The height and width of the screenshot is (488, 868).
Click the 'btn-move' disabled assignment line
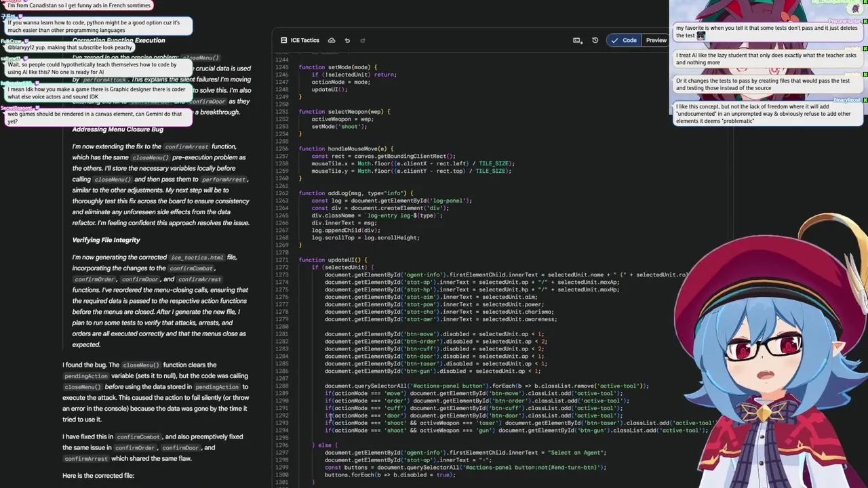click(x=434, y=334)
